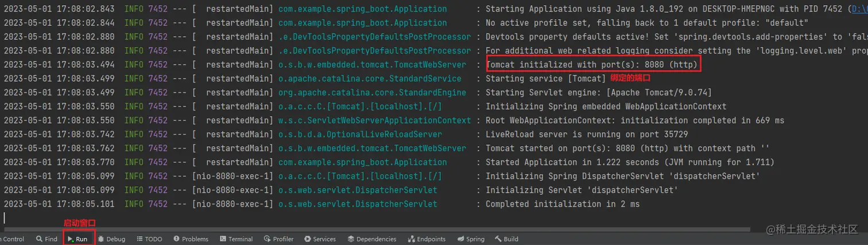
Task: Click the 'o.apache.catalina.core.StandardService' logger name
Action: point(370,79)
